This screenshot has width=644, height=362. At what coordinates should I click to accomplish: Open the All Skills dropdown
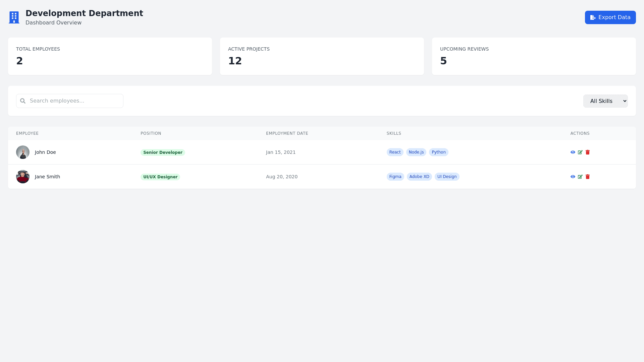605,101
